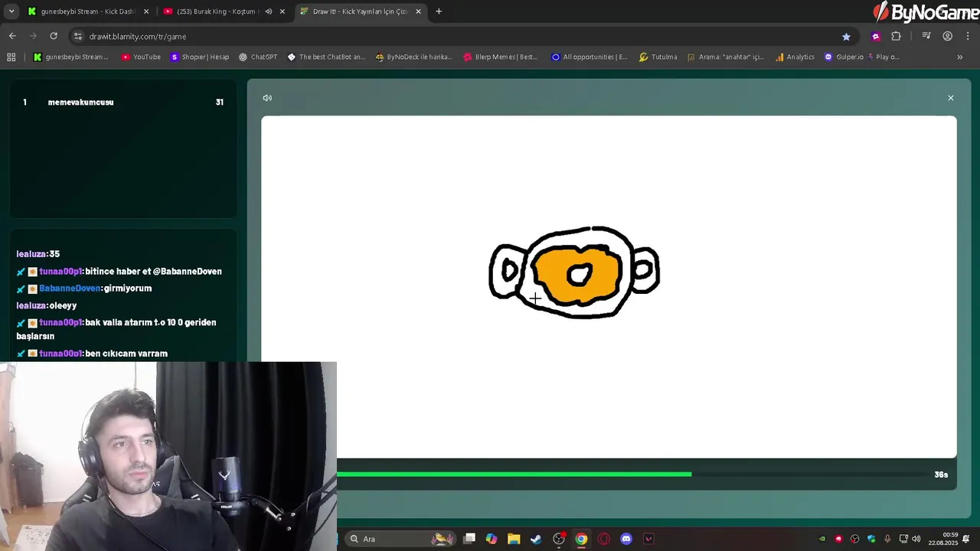The height and width of the screenshot is (551, 980).
Task: Reload the drawit.blamity.com page
Action: tap(54, 36)
